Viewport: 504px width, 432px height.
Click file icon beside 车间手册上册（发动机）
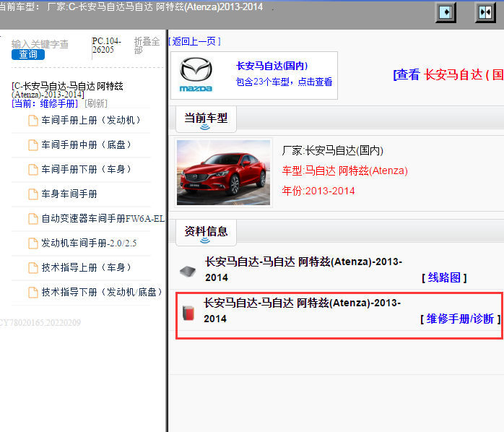33,121
